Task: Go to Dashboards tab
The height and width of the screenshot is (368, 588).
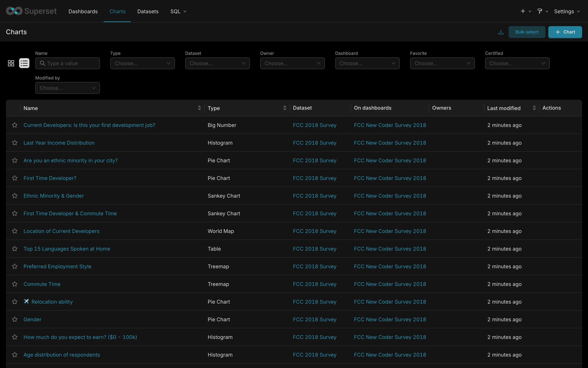Action: click(x=83, y=11)
